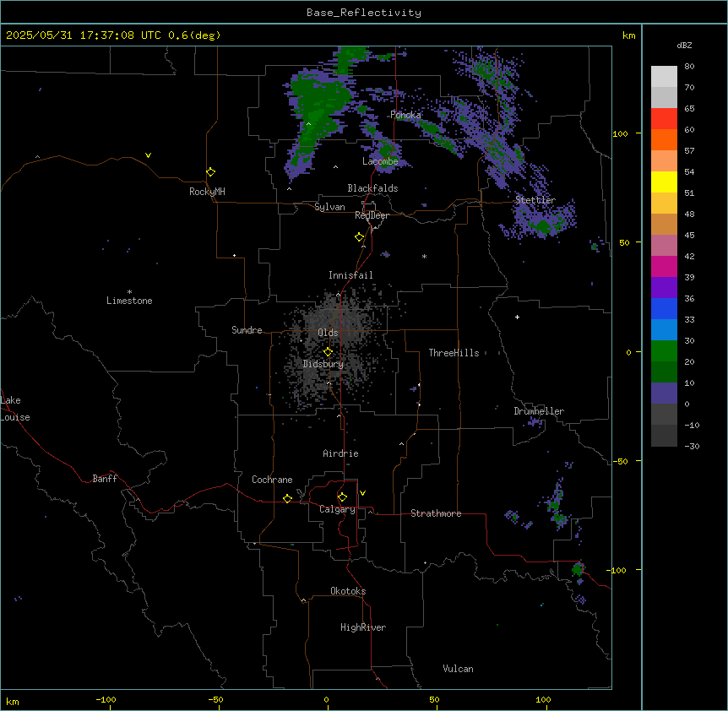Click the -100 tick on the bottom axis
Screen dimensions: 728x711
[106, 699]
